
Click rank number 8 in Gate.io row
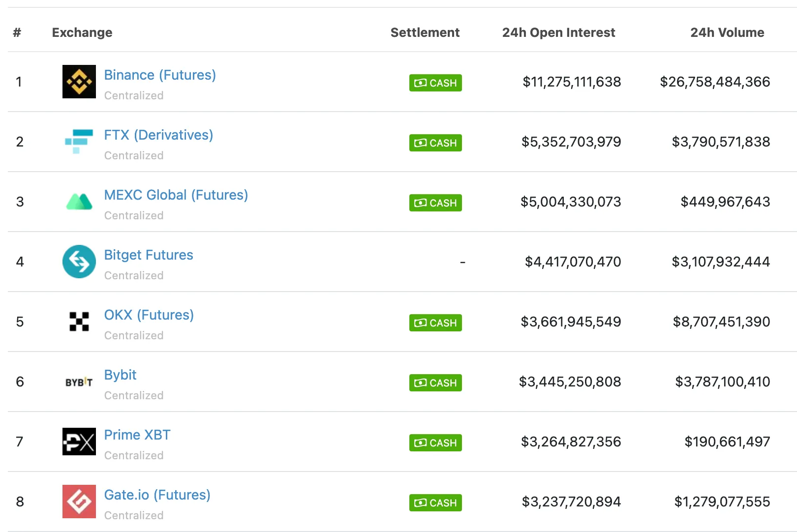pyautogui.click(x=20, y=502)
